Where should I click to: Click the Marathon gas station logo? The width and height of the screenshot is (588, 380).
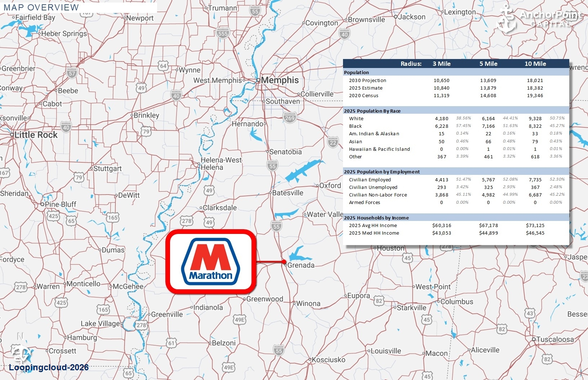pos(211,262)
